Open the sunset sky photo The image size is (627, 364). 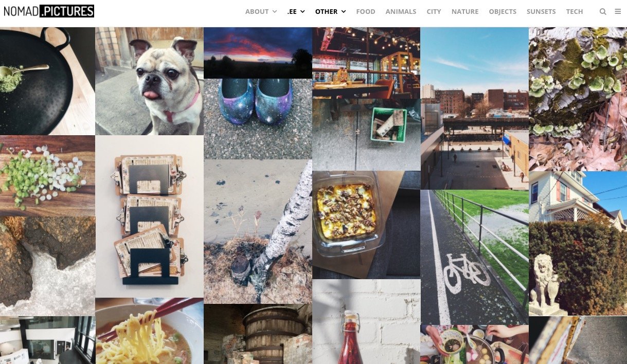coord(258,53)
